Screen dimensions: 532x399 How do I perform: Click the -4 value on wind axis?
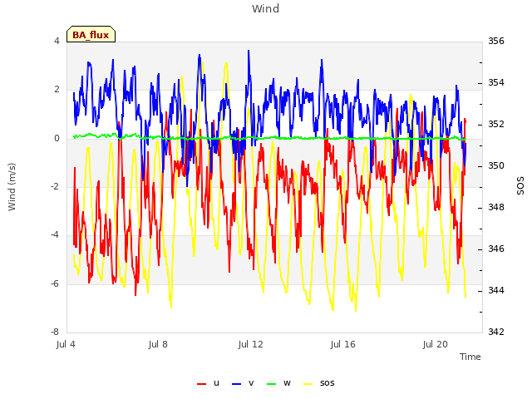click(55, 234)
